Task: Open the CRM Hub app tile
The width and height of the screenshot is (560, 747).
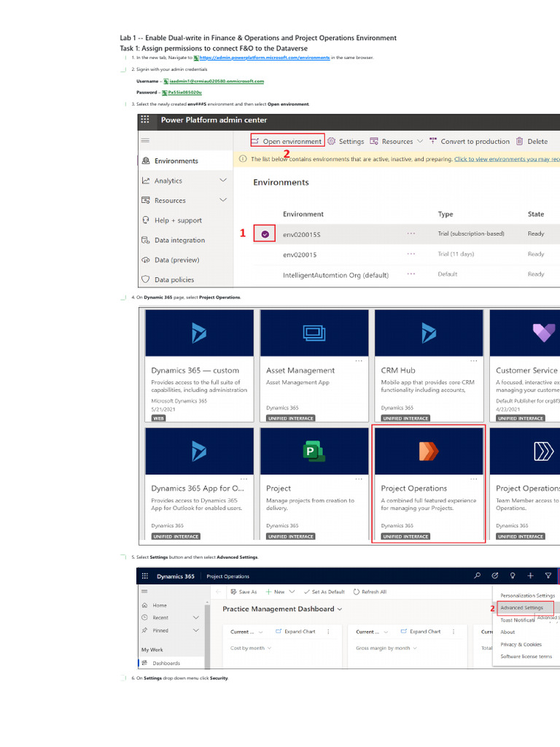Action: coord(429,365)
